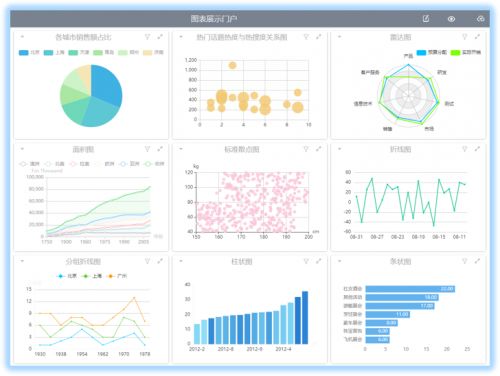Screen dimensions: 500x376
Task: Maximize the 柱状图 column chart panel
Action: 319,261
